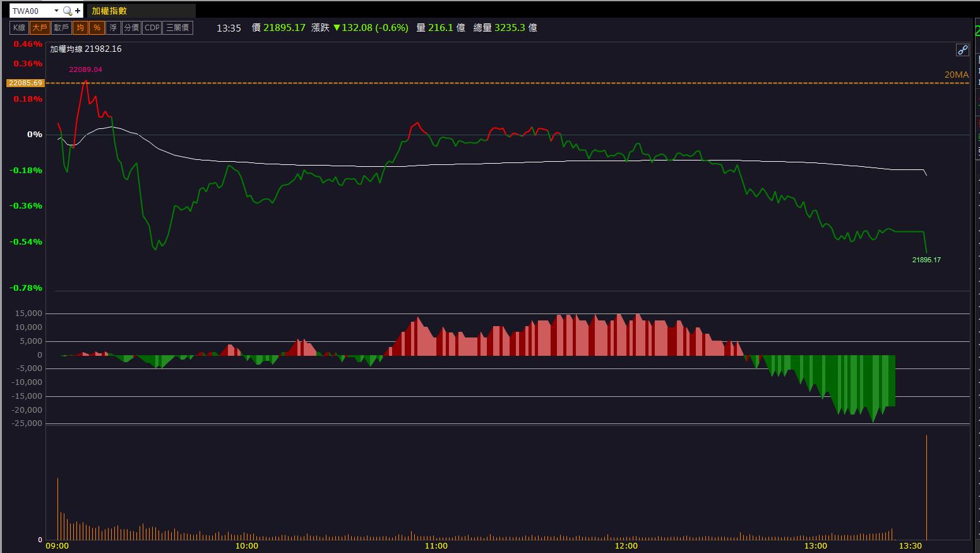This screenshot has height=553, width=980.
Task: Click the 20MA line label
Action: tap(956, 75)
